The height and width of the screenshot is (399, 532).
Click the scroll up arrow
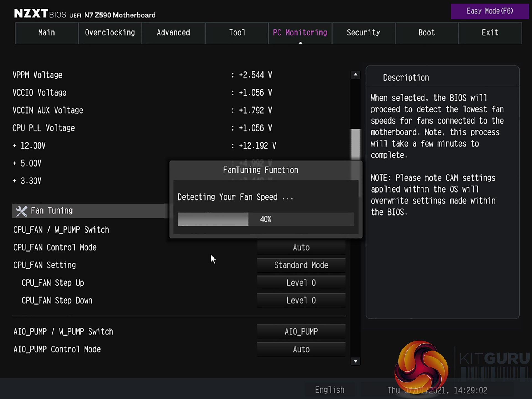click(355, 75)
